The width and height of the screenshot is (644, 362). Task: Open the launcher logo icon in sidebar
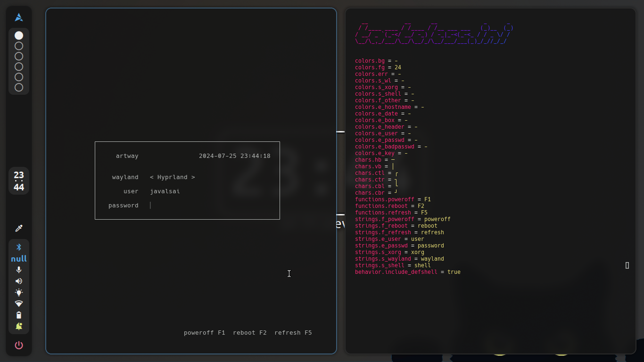(19, 17)
